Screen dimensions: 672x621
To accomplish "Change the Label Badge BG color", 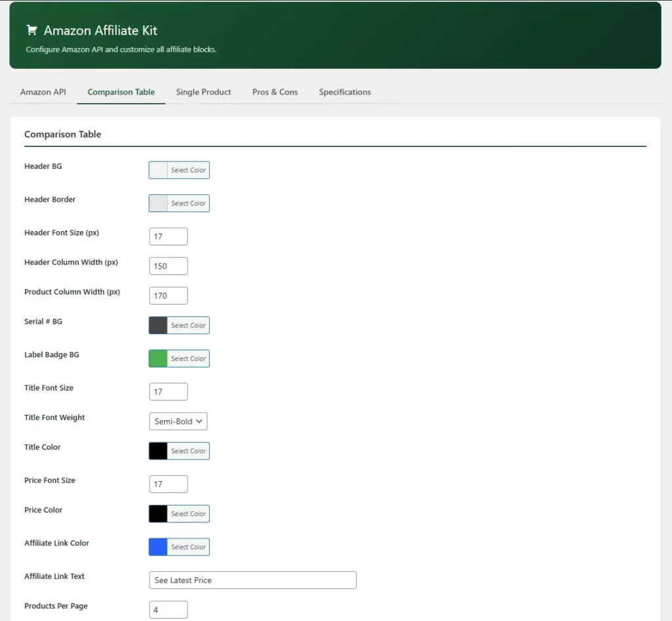I will [178, 358].
